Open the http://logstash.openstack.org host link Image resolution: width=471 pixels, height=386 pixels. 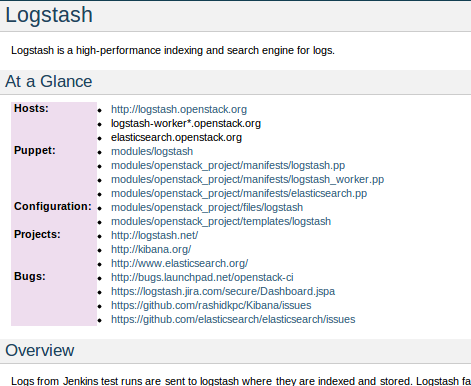click(179, 109)
